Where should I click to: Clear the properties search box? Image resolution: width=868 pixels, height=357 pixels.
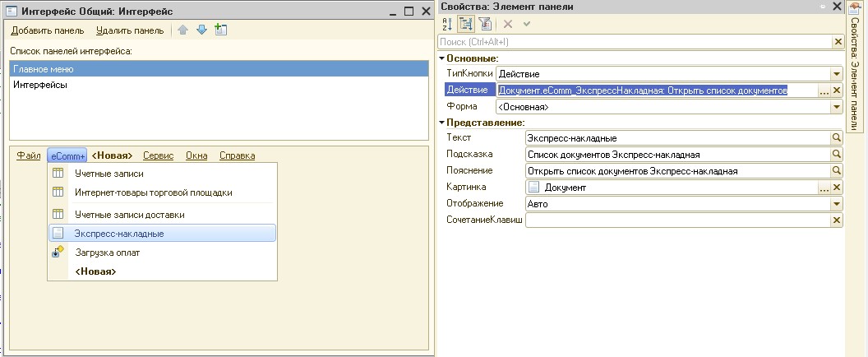pyautogui.click(x=838, y=41)
